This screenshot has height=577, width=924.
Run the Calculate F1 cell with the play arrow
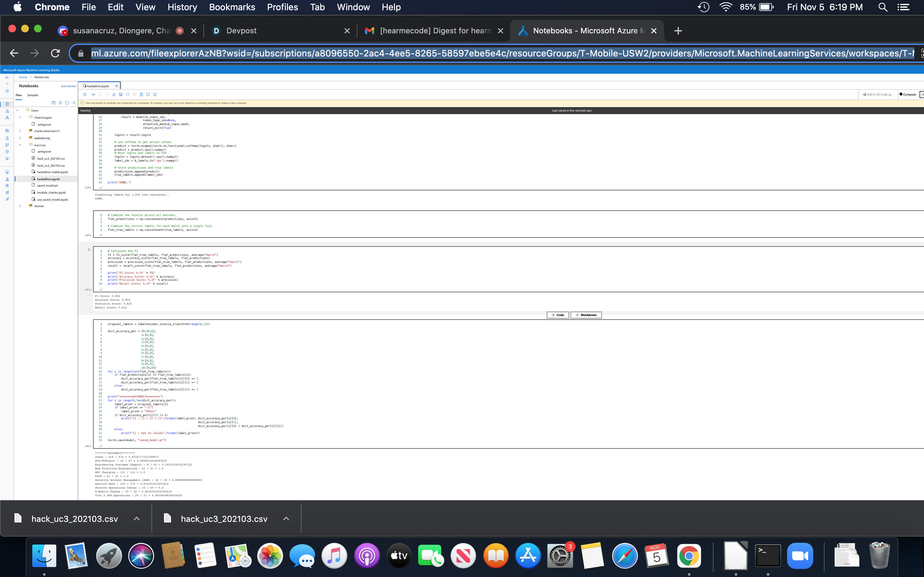click(x=89, y=250)
